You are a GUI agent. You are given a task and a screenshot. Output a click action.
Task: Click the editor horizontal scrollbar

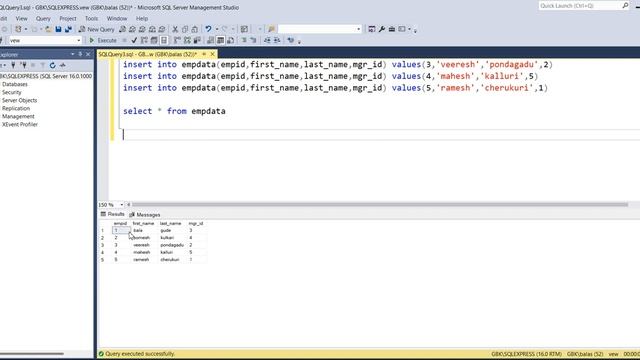point(380,204)
